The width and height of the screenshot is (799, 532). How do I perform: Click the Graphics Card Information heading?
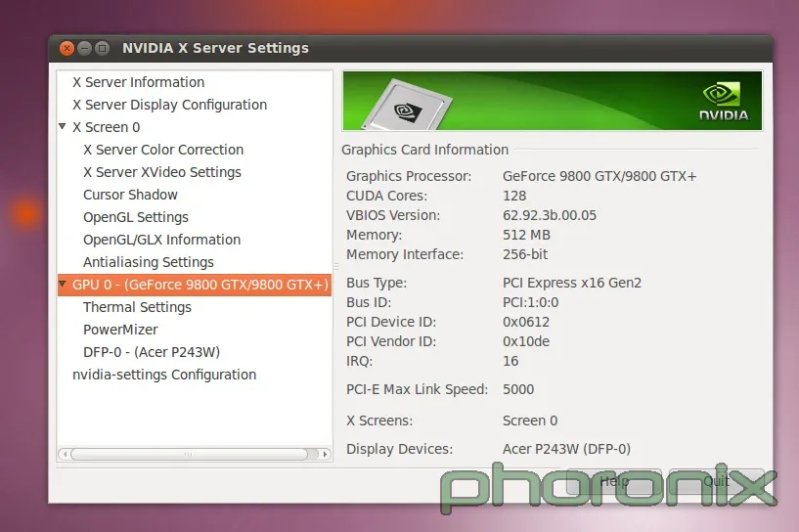click(x=425, y=150)
